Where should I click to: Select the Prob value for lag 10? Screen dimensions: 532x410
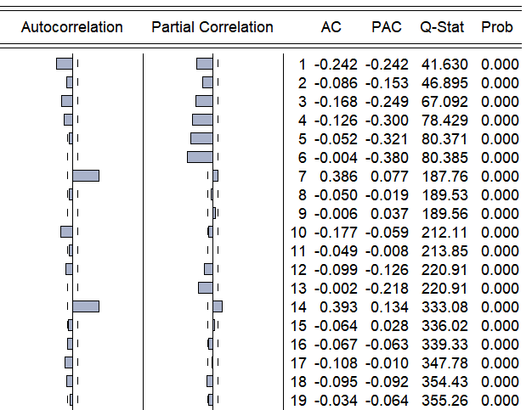point(499,233)
